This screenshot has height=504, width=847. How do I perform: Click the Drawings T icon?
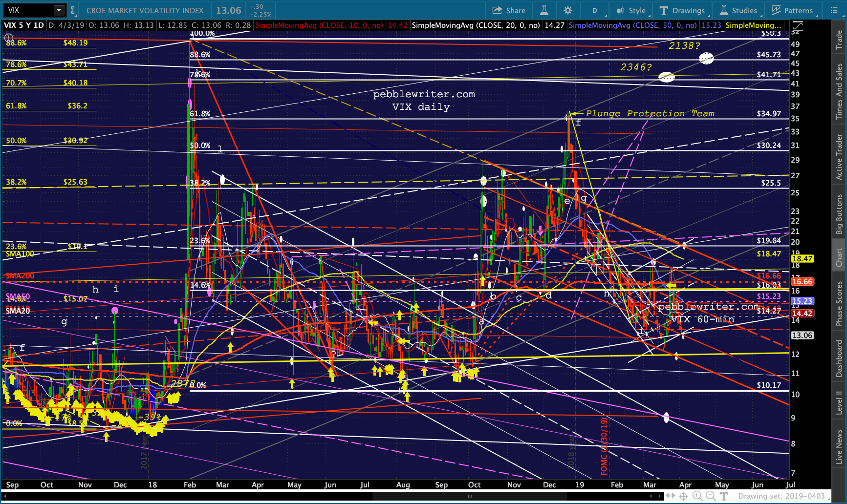[663, 10]
